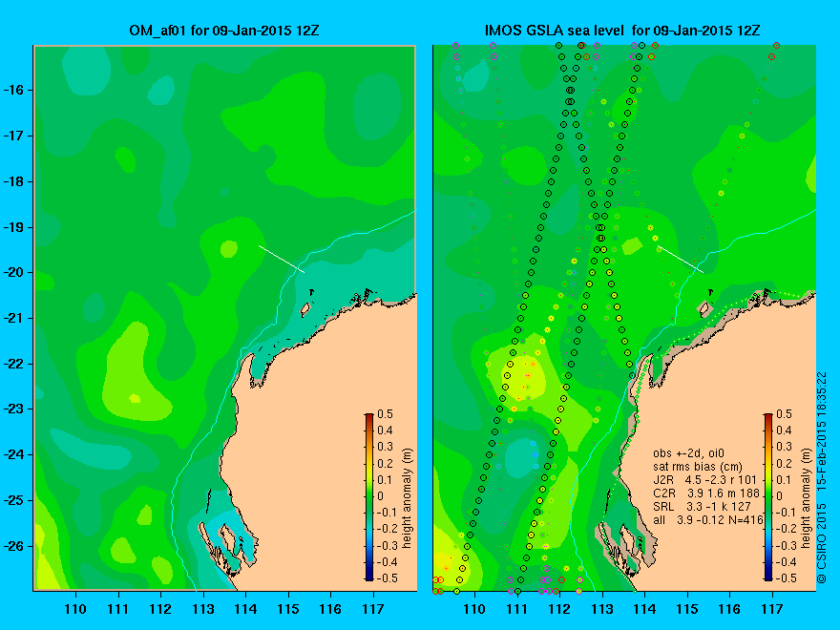Click the "sat rms bias (cm)" header text
The image size is (840, 630).
pos(698,467)
